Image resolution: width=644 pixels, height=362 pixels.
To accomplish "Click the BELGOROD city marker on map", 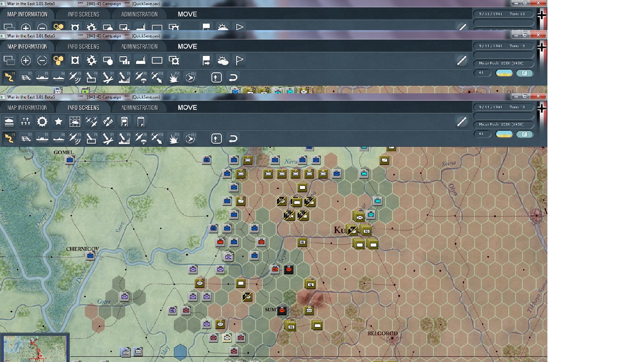I will coord(392,338).
